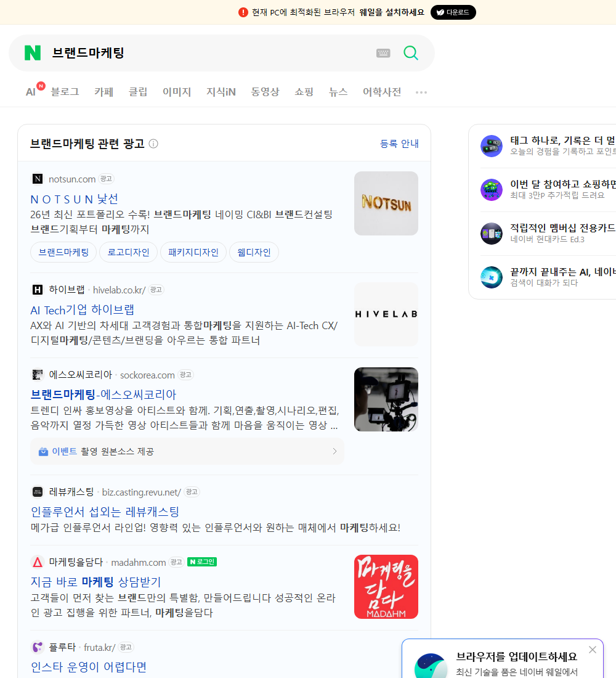Click the 로고디자인 tag chip
The height and width of the screenshot is (678, 616).
[x=128, y=252]
